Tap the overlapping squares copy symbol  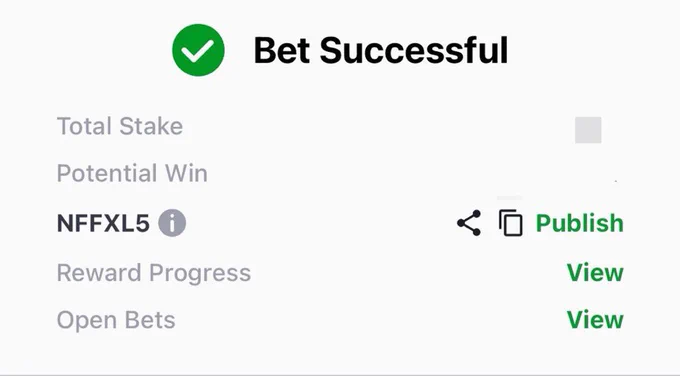510,223
